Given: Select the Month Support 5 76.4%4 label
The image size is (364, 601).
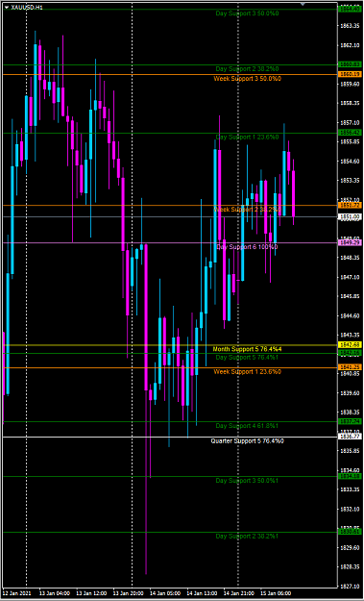Looking at the screenshot, I should click(x=247, y=349).
